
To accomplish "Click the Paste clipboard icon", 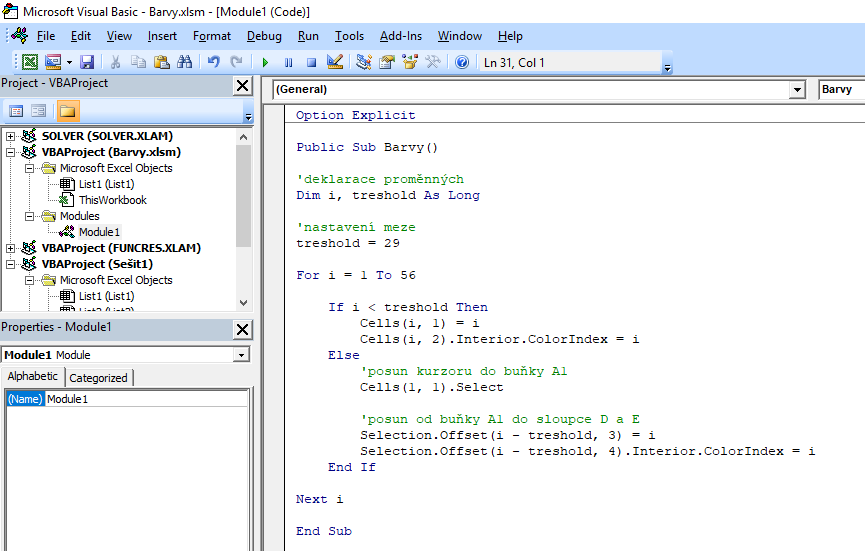I will (162, 62).
